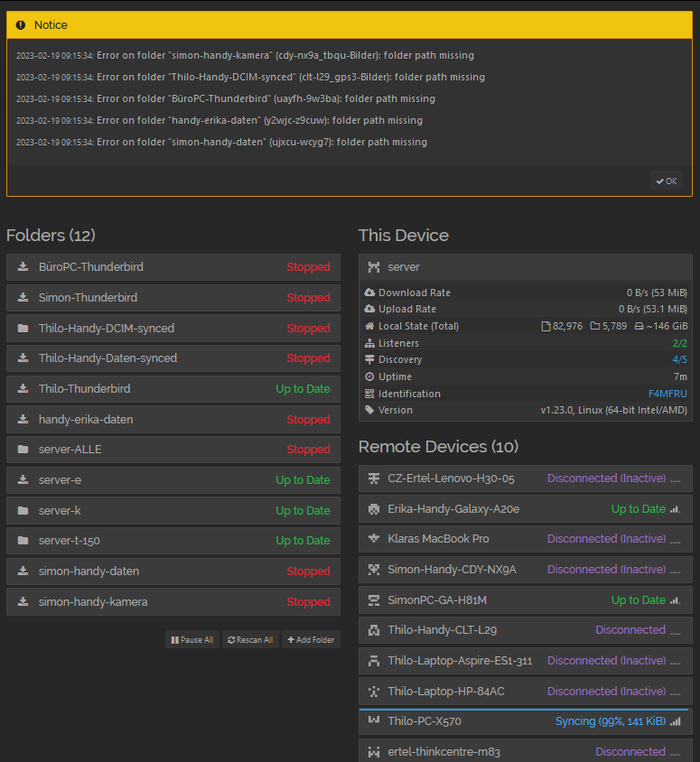This screenshot has width=700, height=762.
Task: Click the folder icon beside server-ALLE
Action: [x=23, y=450]
